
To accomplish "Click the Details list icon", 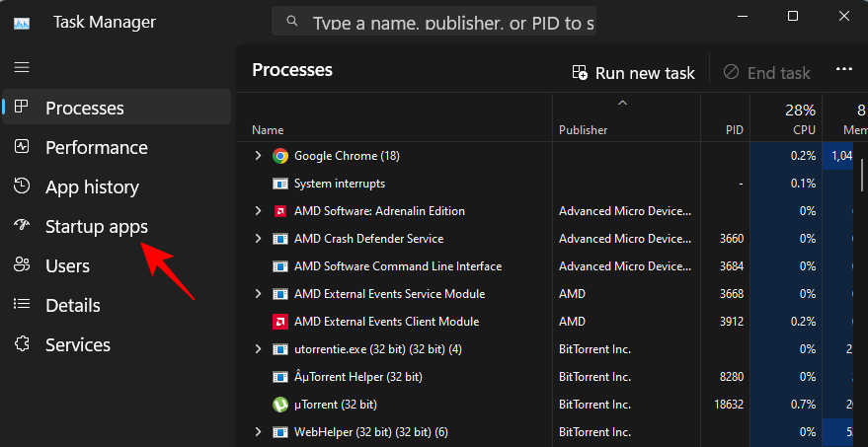I will pyautogui.click(x=22, y=305).
